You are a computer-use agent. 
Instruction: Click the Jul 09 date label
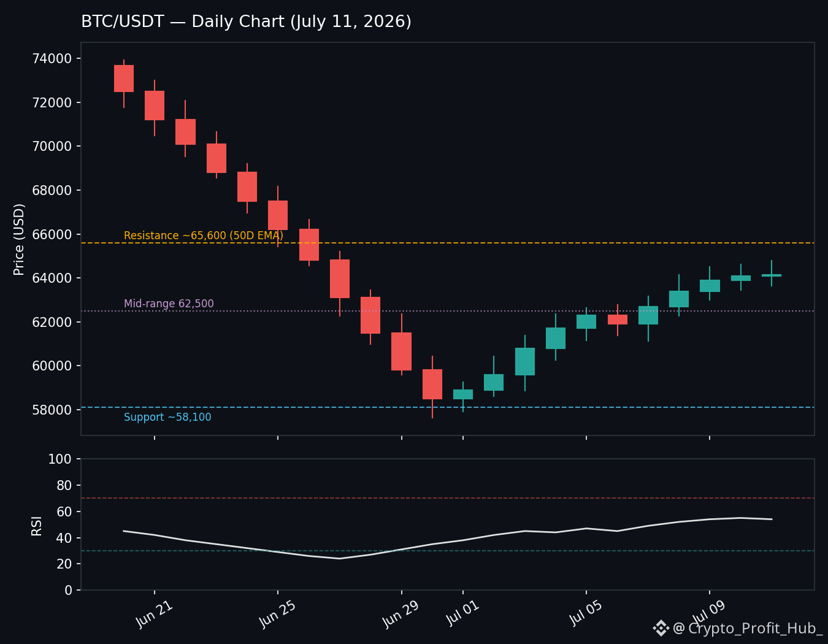coord(710,614)
